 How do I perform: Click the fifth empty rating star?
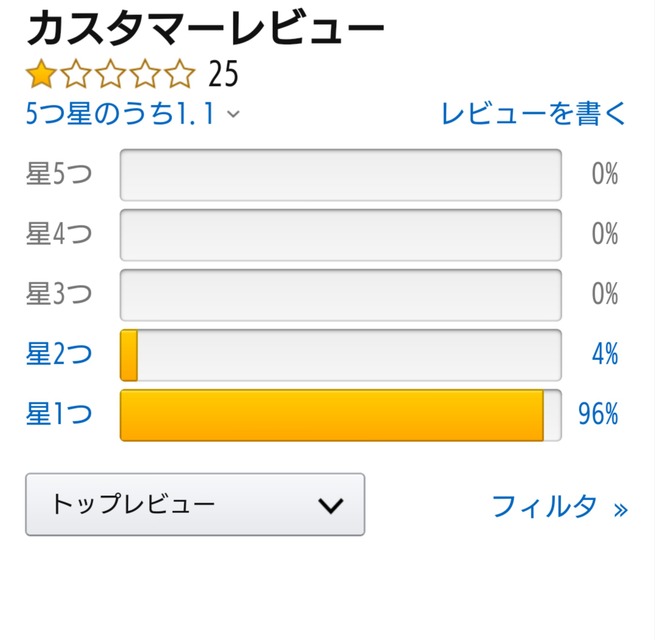click(178, 74)
